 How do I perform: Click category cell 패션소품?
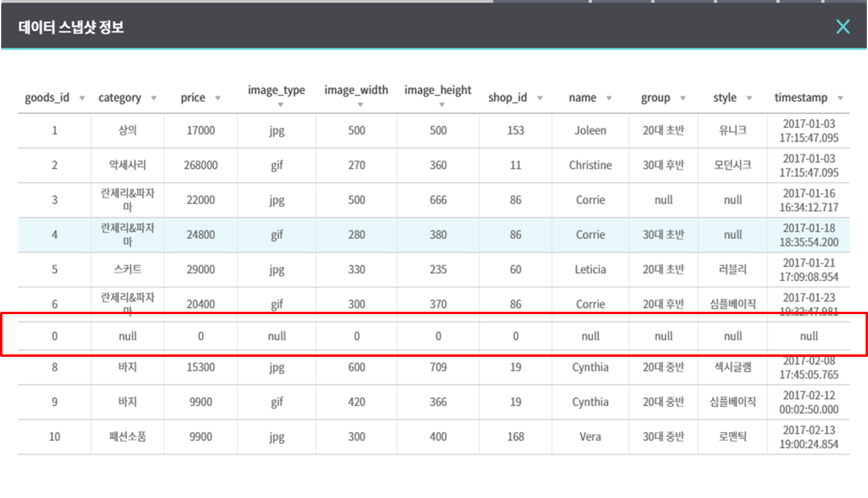point(127,437)
